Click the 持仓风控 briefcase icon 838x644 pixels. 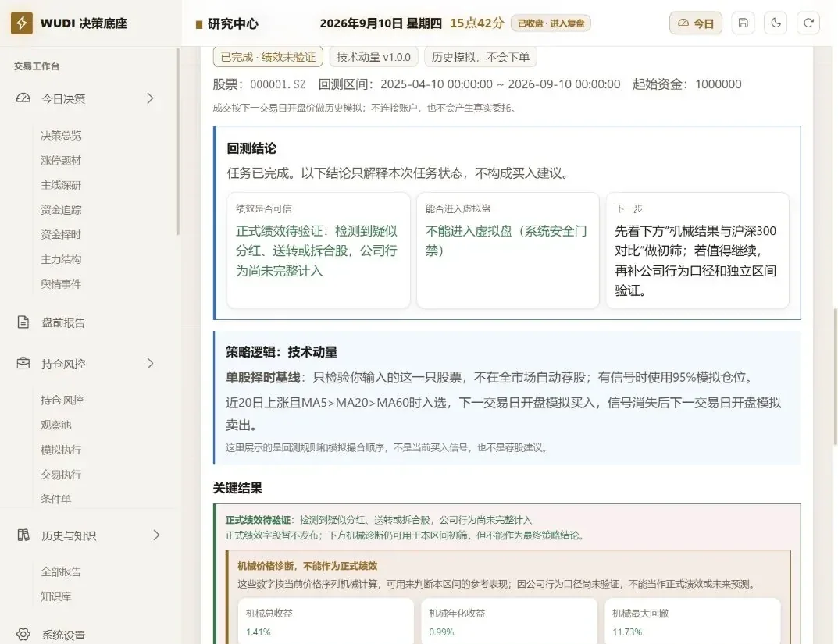click(x=23, y=364)
